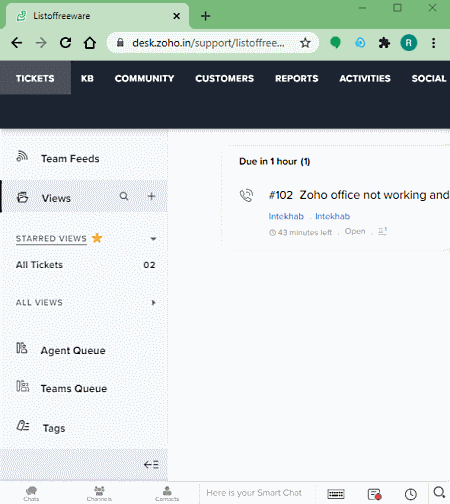Screen dimensions: 450x504
Task: Open the Chrome profile avatar R
Action: (409, 43)
